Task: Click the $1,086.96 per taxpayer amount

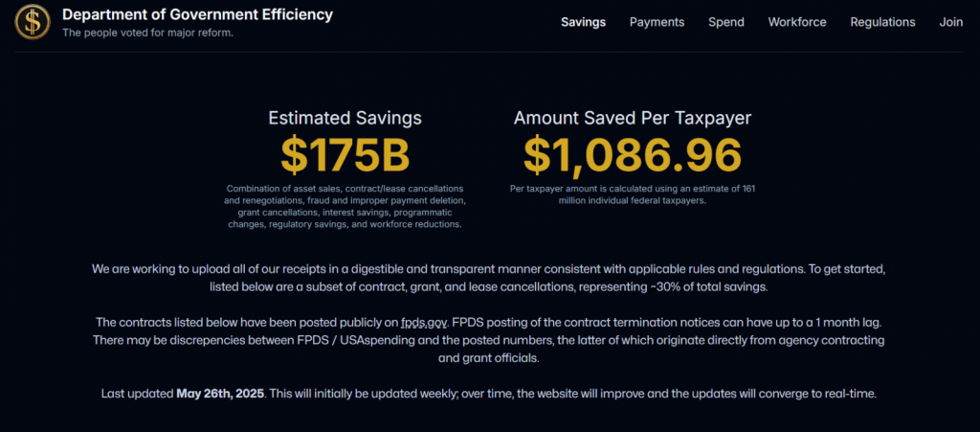Action: [x=633, y=154]
